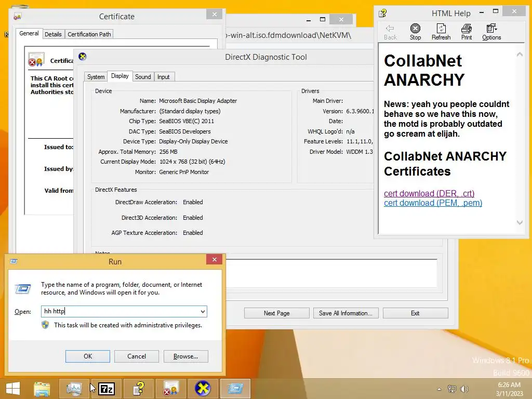
Task: Open the Windows Start button
Action: (13, 389)
